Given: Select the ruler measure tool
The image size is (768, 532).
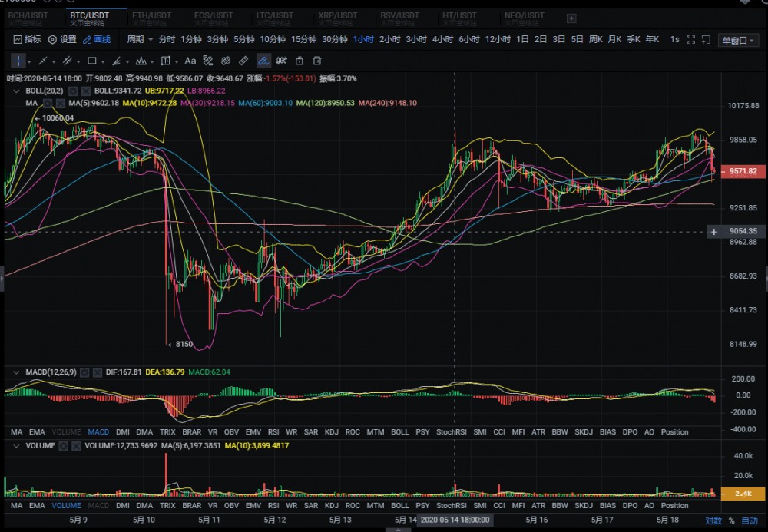Looking at the screenshot, I should (243, 61).
